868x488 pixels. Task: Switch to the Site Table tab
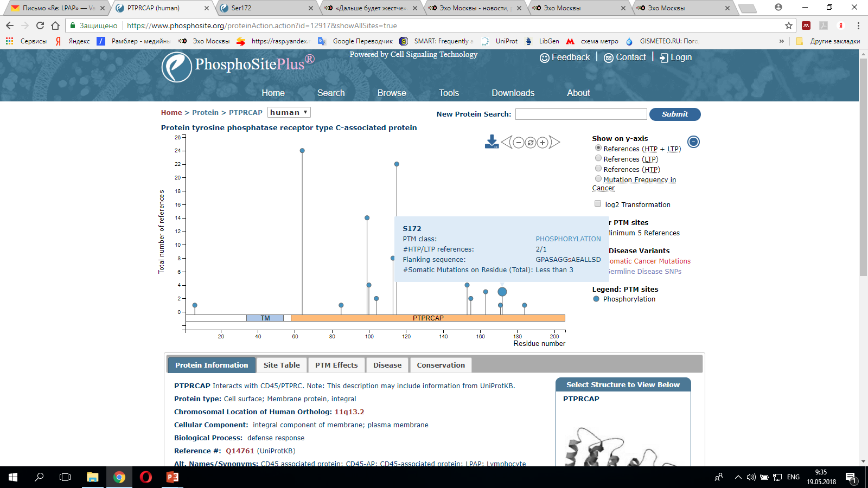tap(282, 365)
